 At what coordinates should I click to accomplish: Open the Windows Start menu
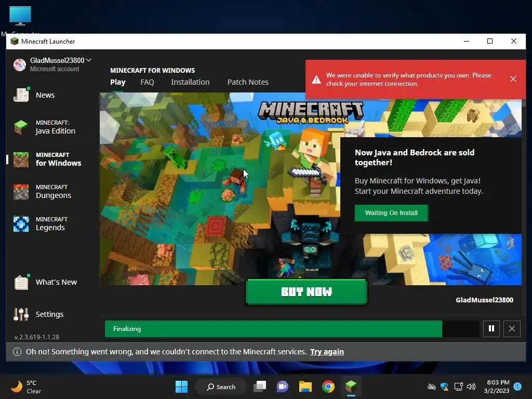click(181, 387)
